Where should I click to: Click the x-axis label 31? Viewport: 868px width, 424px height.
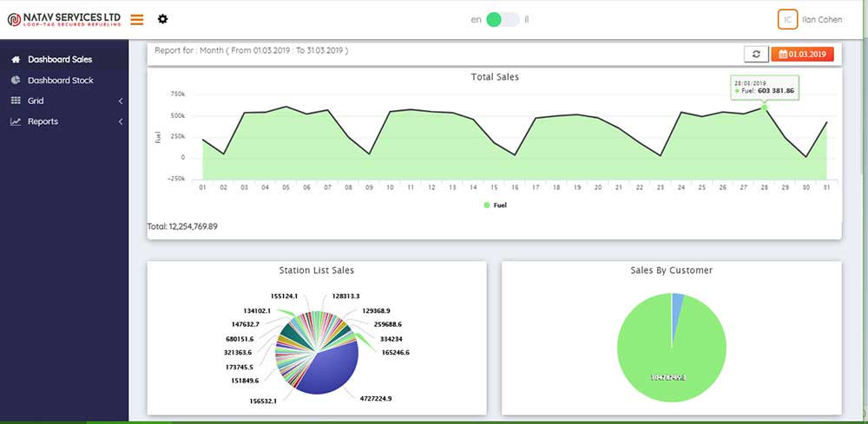[x=826, y=188]
